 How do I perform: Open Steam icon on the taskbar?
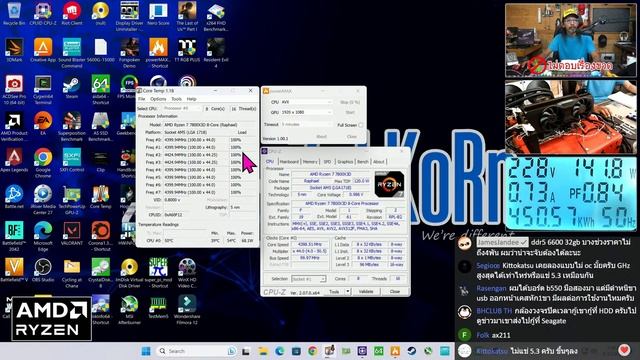pos(411,351)
